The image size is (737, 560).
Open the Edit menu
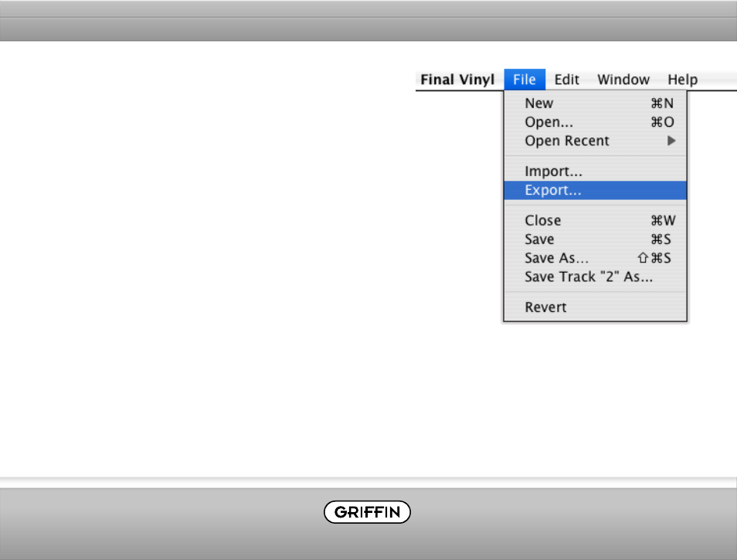(566, 80)
